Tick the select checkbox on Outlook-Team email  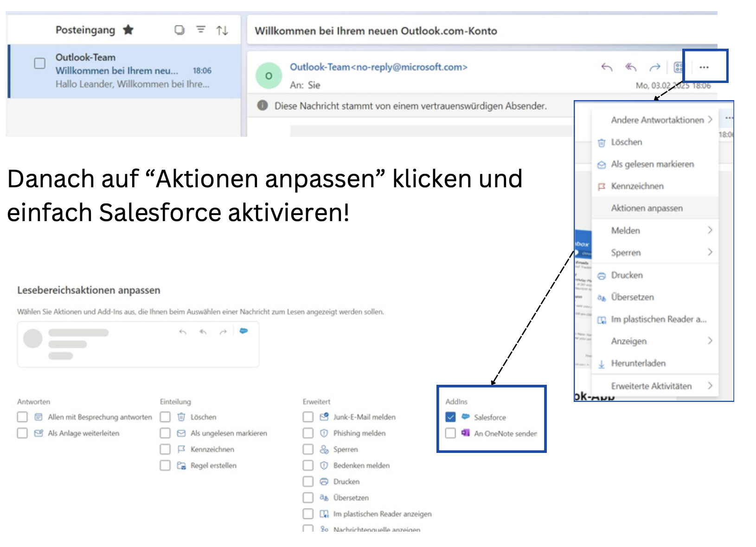[40, 63]
